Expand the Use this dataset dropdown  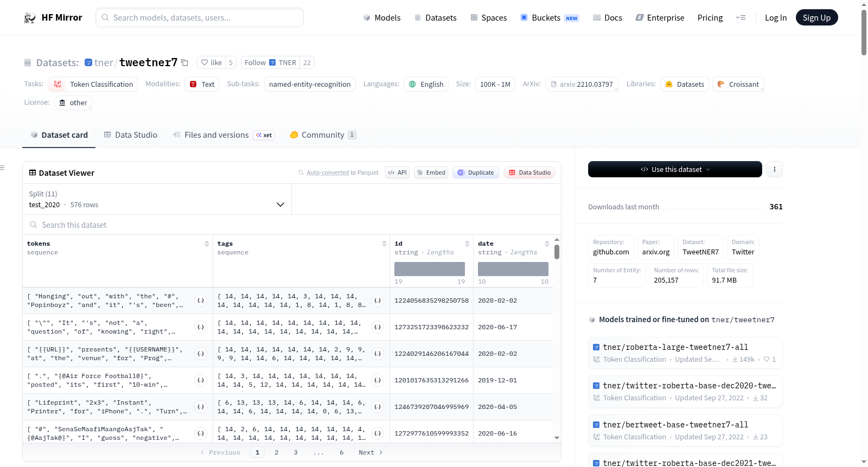point(675,169)
